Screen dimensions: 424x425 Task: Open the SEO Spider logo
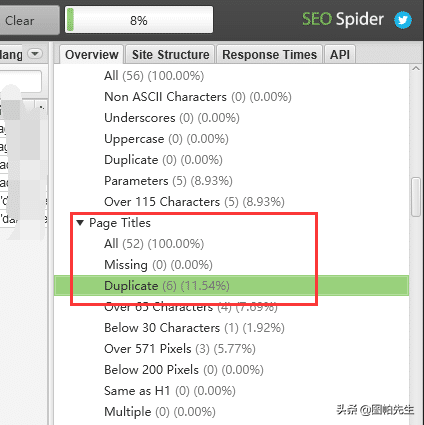point(343,19)
